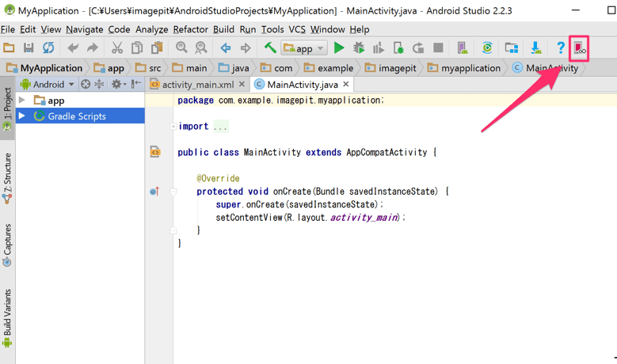Open the Refactor menu
Screen dimensions: 617x364
[x=190, y=29]
